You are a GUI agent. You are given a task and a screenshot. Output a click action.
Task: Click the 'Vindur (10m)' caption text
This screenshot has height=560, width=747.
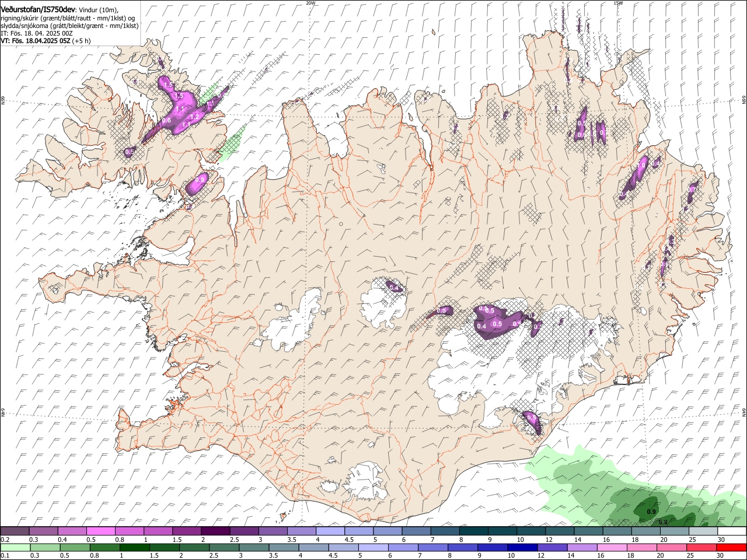(98, 10)
